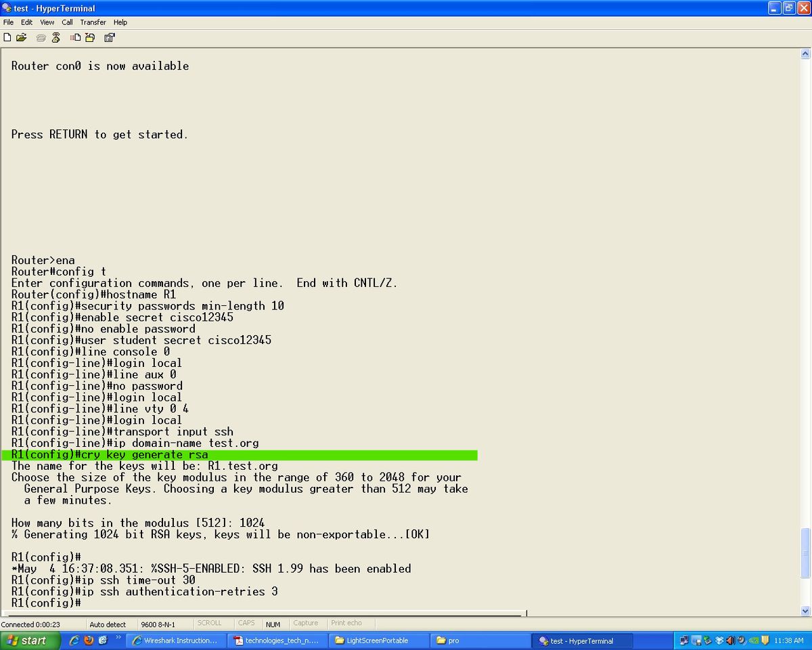The height and width of the screenshot is (650, 812).
Task: Select the Send file toolbar icon
Action: coord(74,37)
